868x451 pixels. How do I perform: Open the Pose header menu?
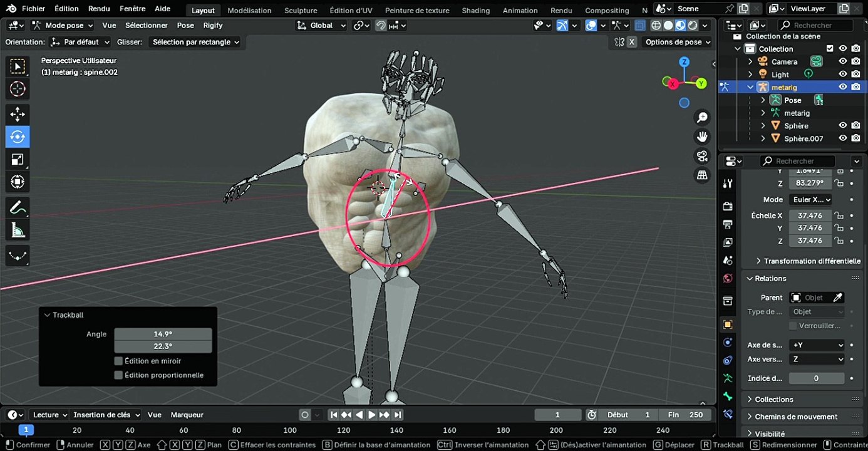tap(185, 26)
